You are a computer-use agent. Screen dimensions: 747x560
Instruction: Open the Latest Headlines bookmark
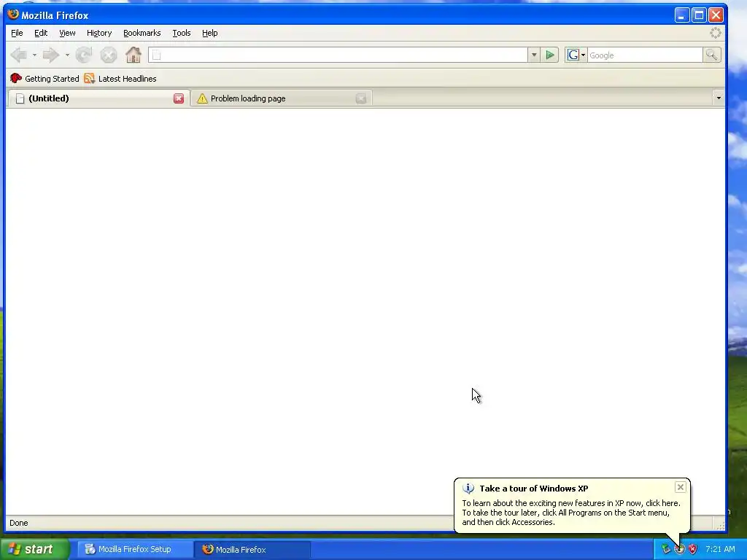point(120,79)
